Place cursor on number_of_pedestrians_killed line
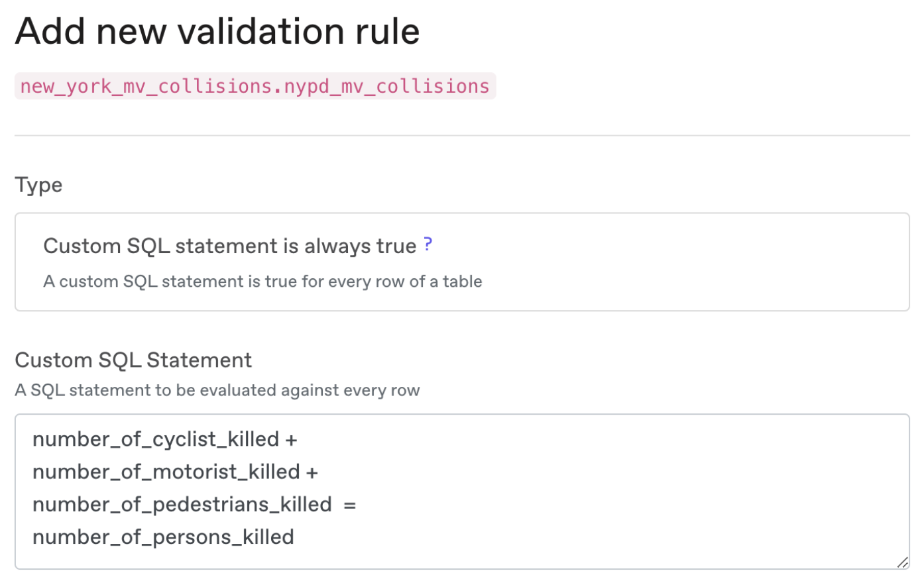924x583 pixels. pos(182,505)
